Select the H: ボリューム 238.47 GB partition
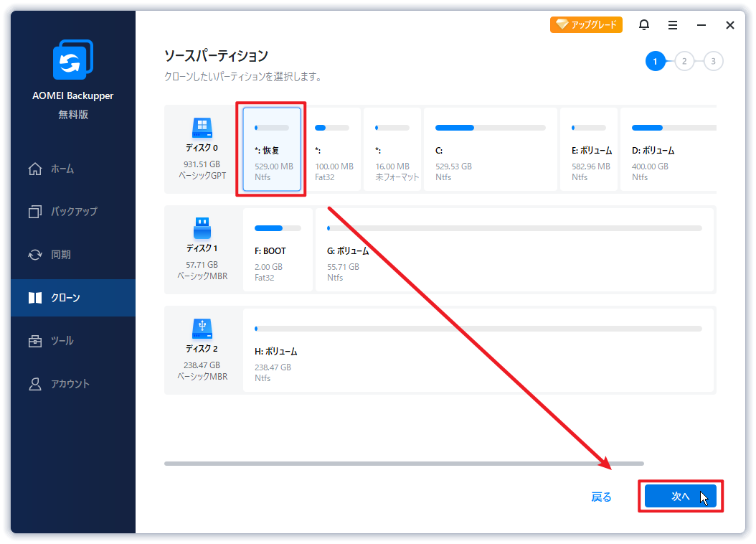The width and height of the screenshot is (756, 544). pyautogui.click(x=478, y=350)
